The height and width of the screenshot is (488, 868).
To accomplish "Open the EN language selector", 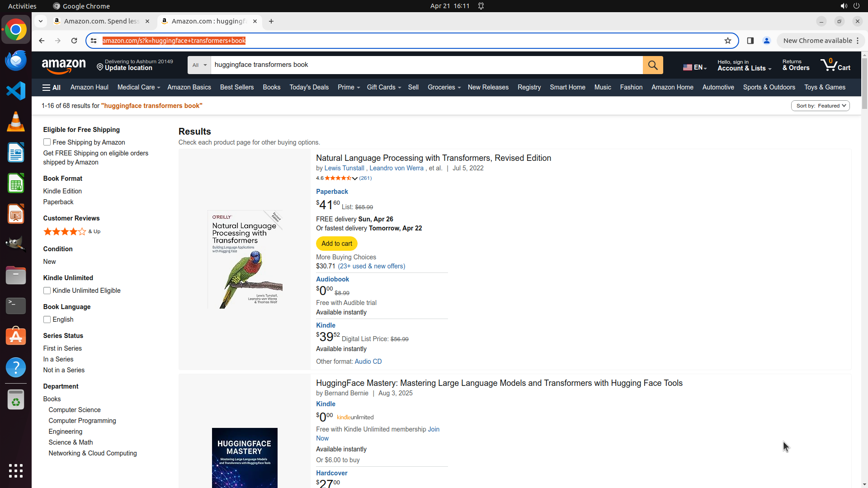I will click(695, 67).
